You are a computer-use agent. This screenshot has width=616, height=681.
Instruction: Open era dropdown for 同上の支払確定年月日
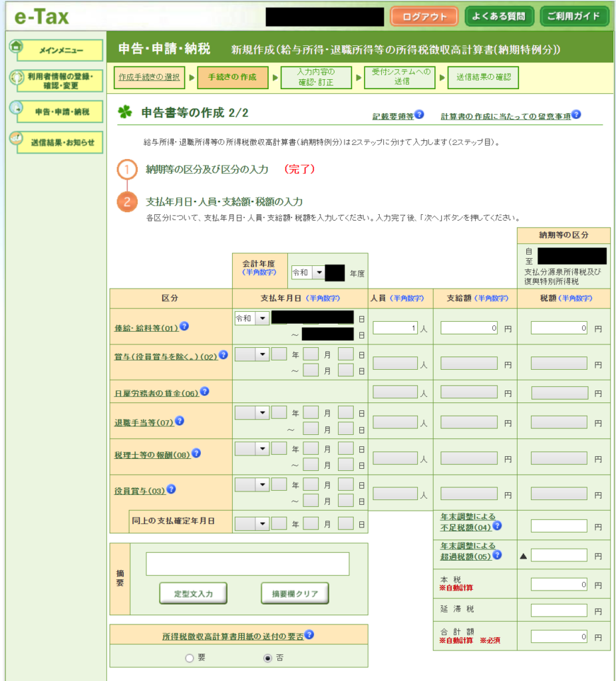251,524
